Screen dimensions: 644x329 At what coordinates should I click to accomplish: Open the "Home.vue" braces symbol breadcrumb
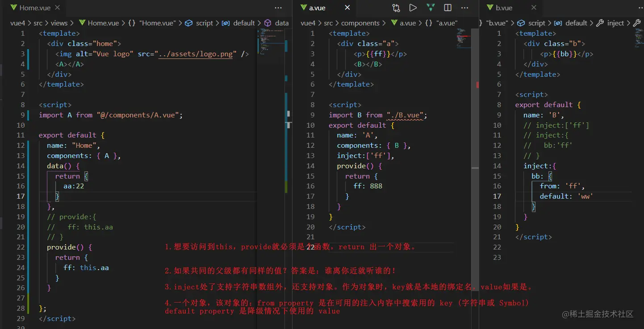(152, 23)
